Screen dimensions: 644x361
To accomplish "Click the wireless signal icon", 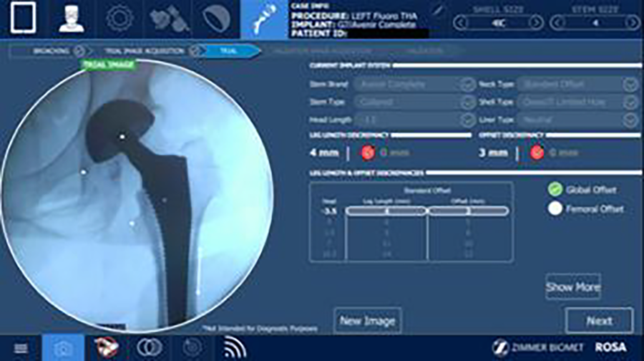I will pos(233,348).
